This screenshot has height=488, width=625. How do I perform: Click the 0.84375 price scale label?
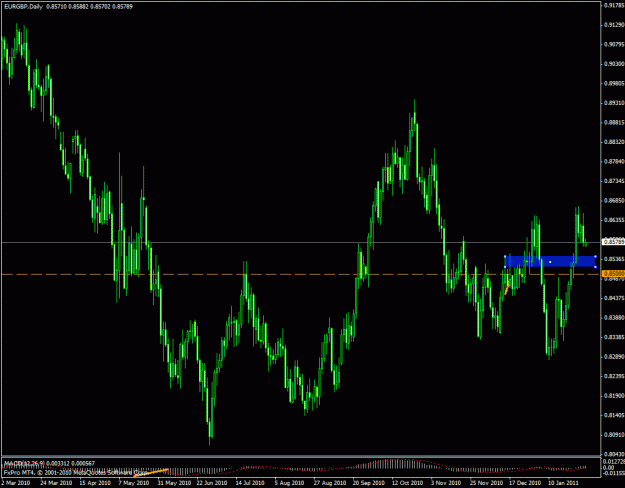[x=614, y=298]
